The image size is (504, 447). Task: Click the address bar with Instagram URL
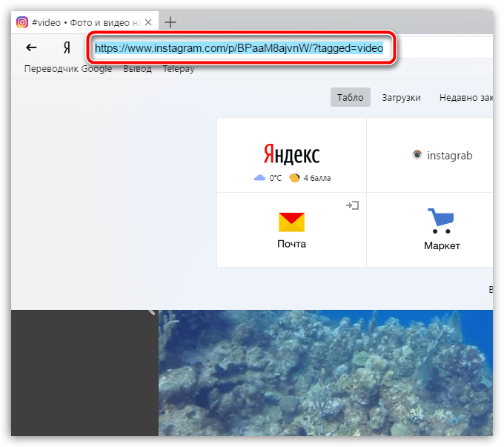click(x=239, y=48)
